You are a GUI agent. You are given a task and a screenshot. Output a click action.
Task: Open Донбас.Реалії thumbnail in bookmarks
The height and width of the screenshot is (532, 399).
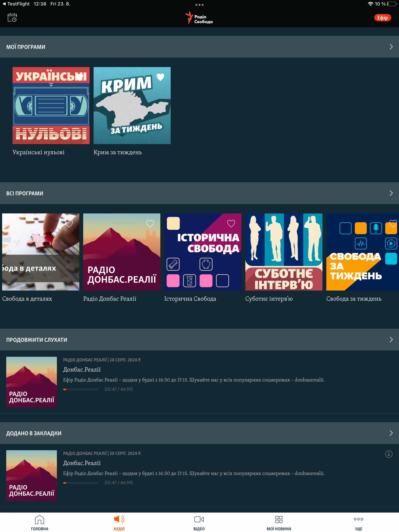coord(32,476)
